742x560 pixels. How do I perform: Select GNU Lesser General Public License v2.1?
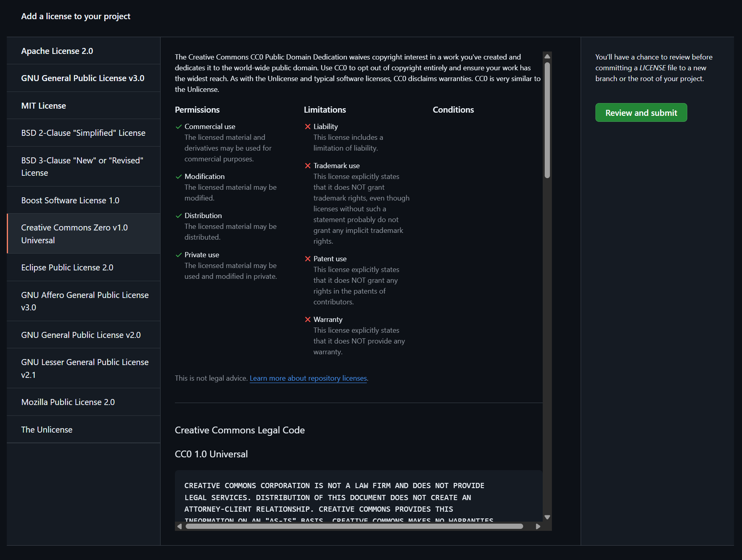[x=83, y=368]
